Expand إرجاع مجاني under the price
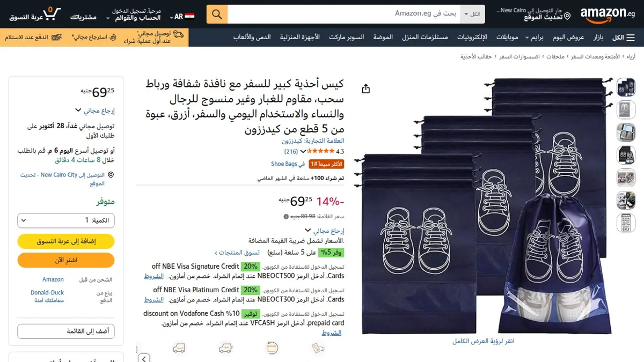 pos(324,231)
